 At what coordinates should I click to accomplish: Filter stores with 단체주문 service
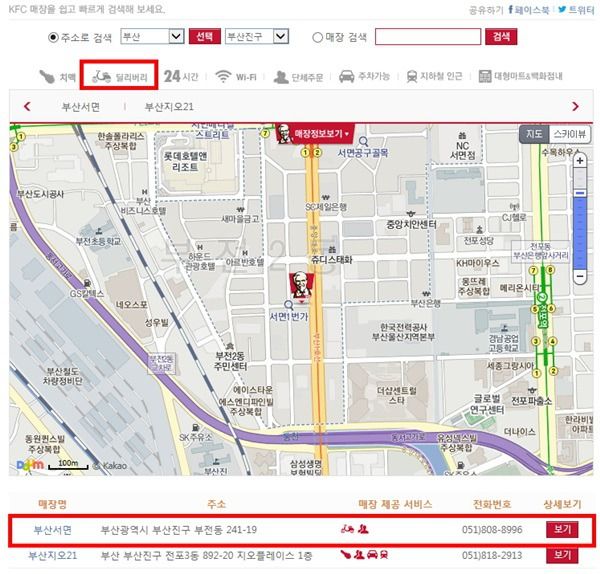click(298, 77)
